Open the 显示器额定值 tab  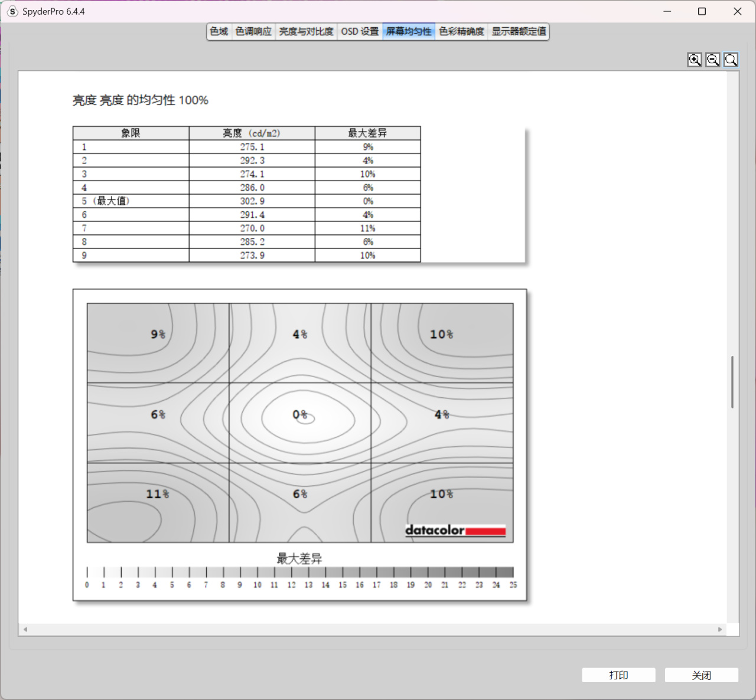click(x=519, y=31)
